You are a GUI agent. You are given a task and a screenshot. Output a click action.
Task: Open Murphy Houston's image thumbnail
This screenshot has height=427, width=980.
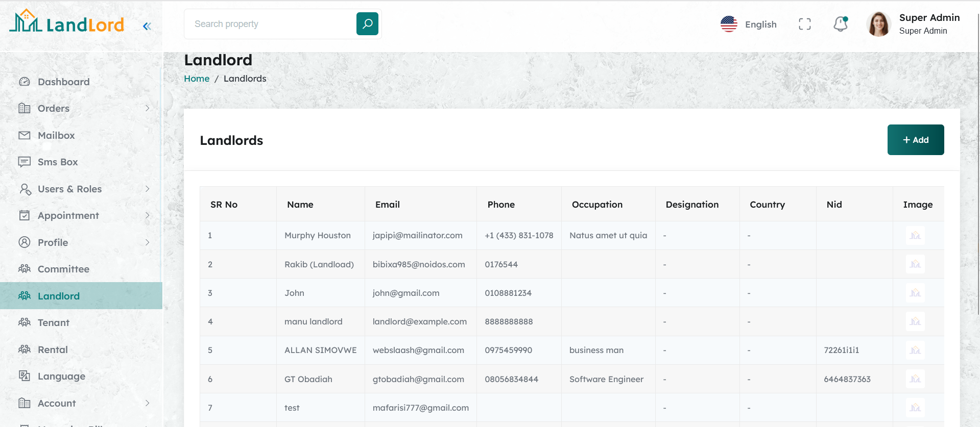click(x=915, y=235)
